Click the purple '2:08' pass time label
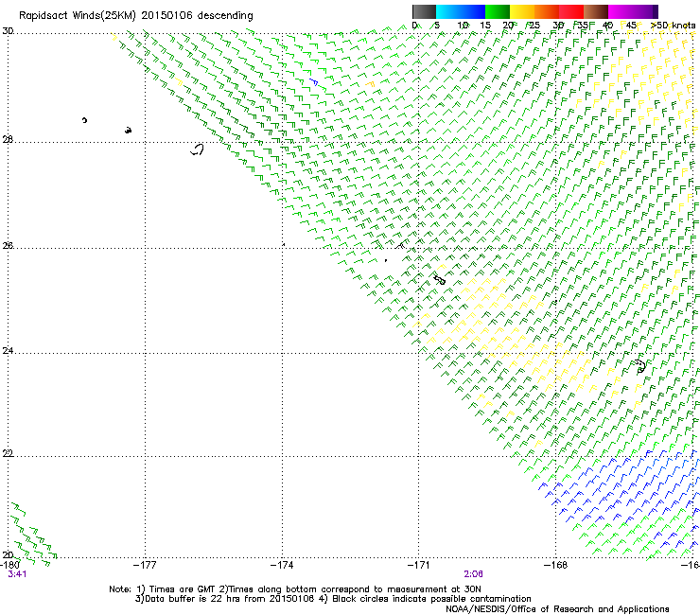Screen dimensions: 700x615 [x=473, y=574]
